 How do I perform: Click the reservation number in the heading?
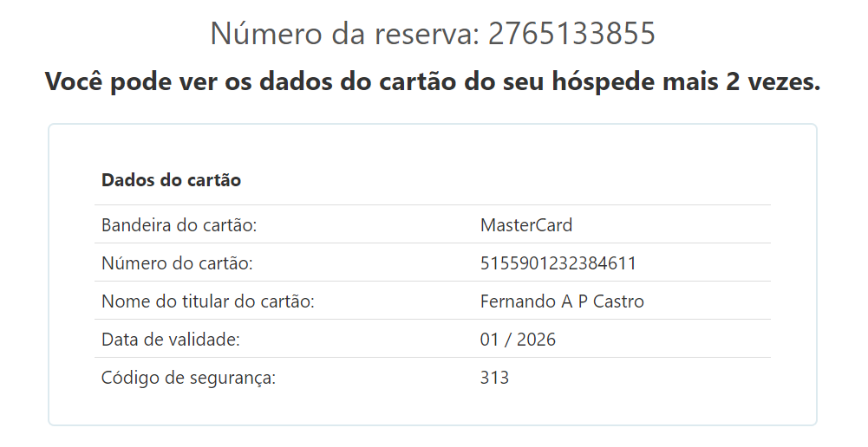571,34
